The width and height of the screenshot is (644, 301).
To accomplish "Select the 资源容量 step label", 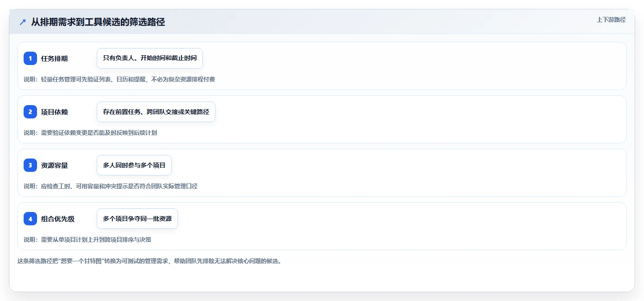I will point(54,165).
